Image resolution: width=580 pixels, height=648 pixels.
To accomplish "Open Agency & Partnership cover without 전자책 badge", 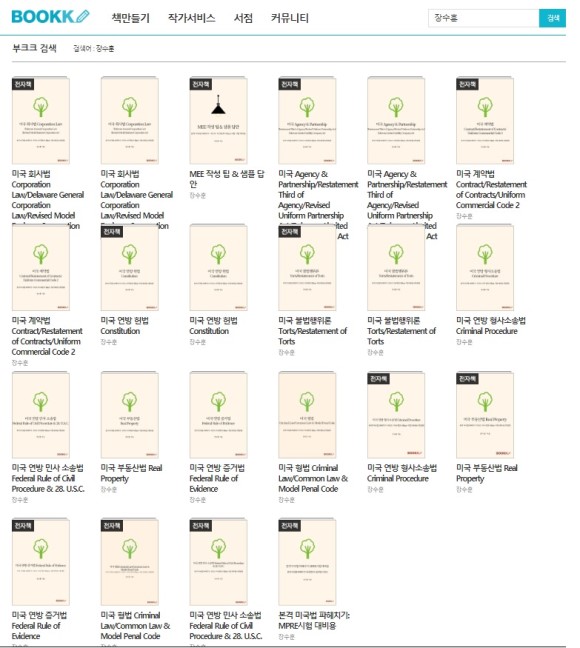I will point(396,120).
